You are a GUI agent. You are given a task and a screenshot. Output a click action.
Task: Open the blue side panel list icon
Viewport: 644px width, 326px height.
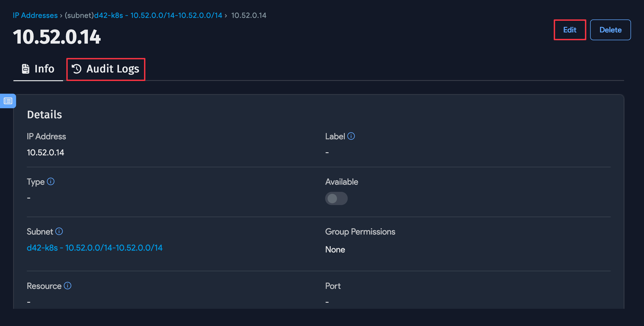[8, 101]
